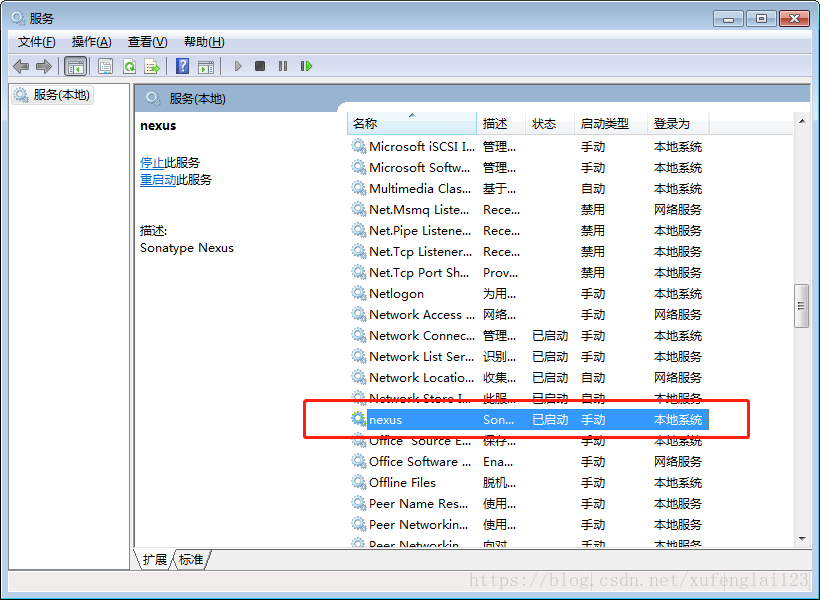This screenshot has width=820, height=600.
Task: Toggle the Show/Hide Action Pane icon
Action: [x=206, y=66]
